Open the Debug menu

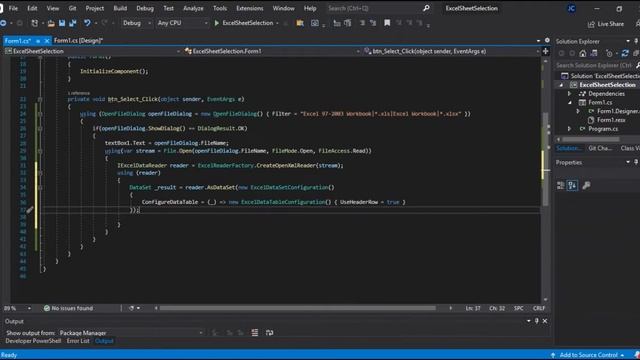(x=145, y=8)
